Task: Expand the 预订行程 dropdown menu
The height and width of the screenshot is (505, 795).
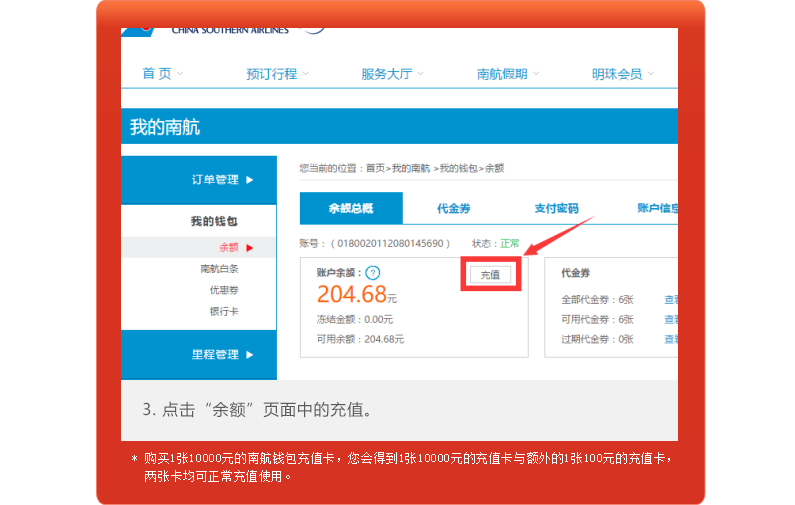Action: point(277,74)
